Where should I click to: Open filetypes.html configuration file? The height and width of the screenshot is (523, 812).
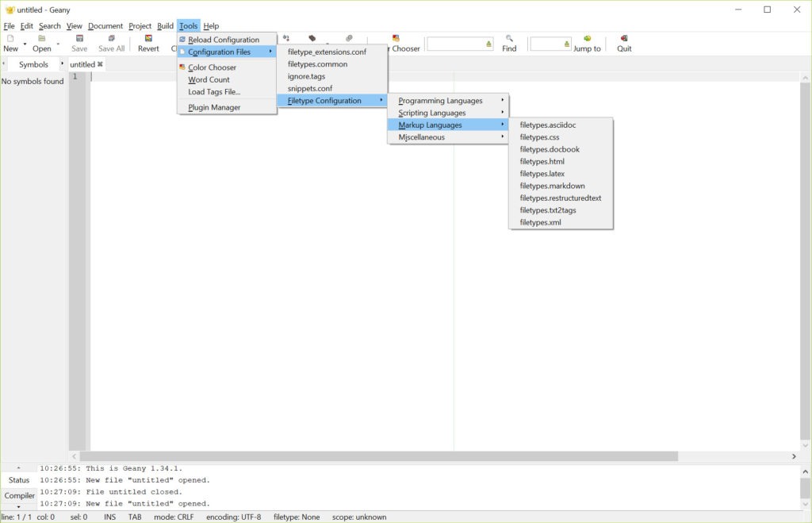(x=542, y=161)
